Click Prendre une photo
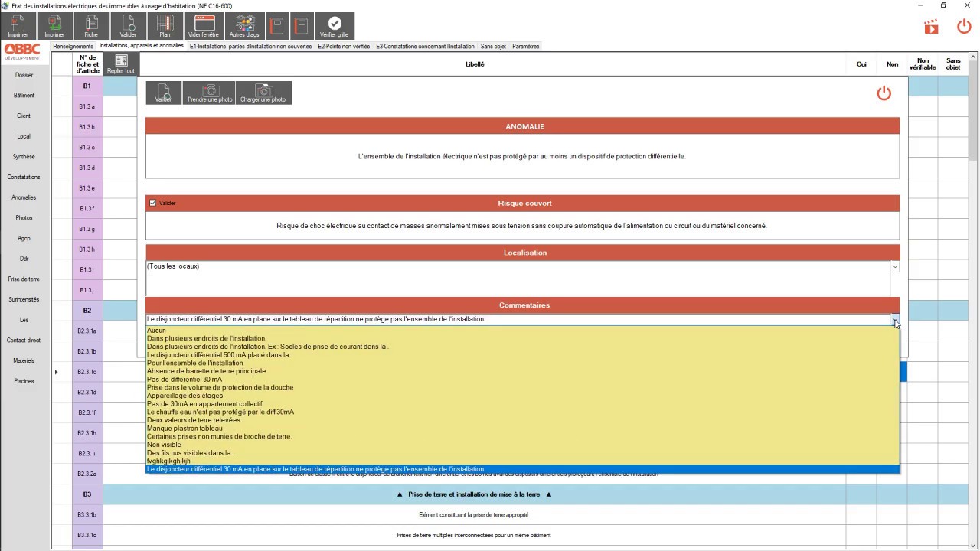Screen dimensions: 980x551 coord(210,93)
